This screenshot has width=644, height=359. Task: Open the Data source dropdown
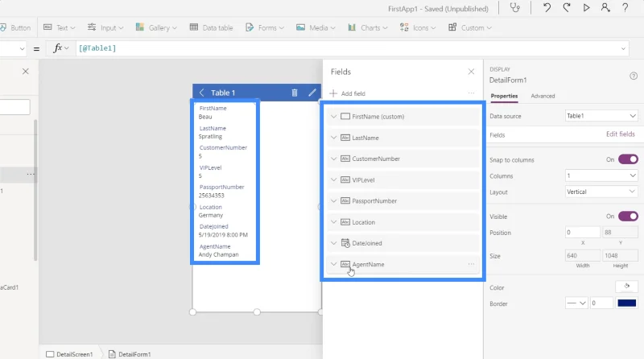coord(601,116)
